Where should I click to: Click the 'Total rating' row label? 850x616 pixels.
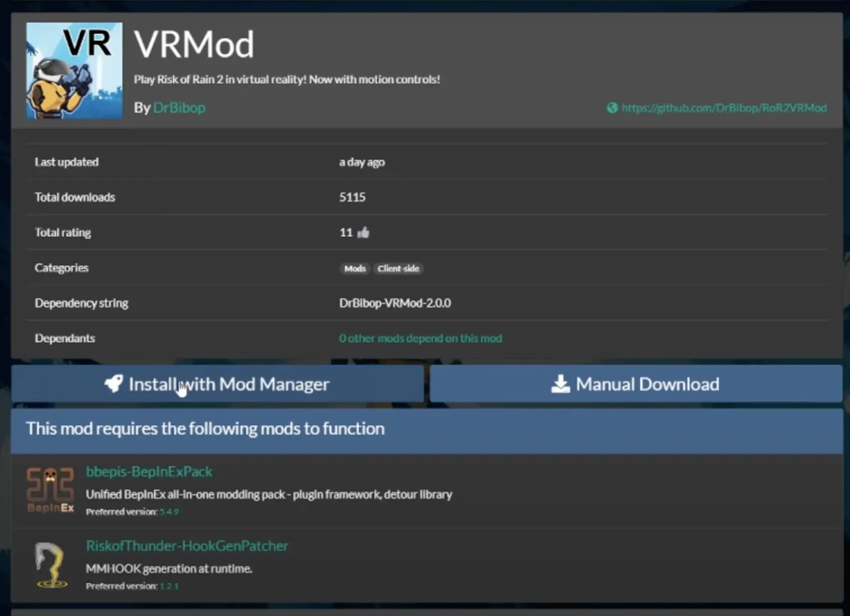click(x=63, y=232)
